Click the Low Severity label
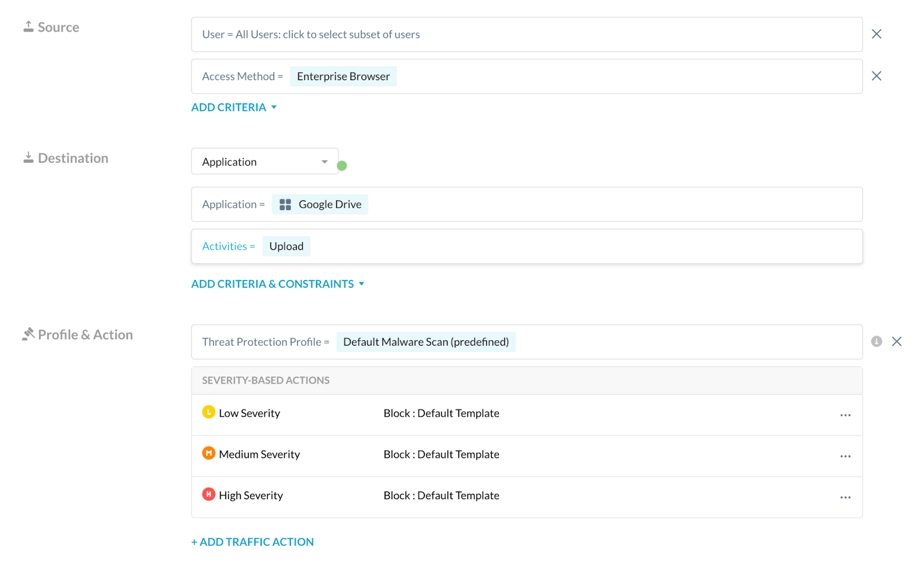 pos(249,413)
